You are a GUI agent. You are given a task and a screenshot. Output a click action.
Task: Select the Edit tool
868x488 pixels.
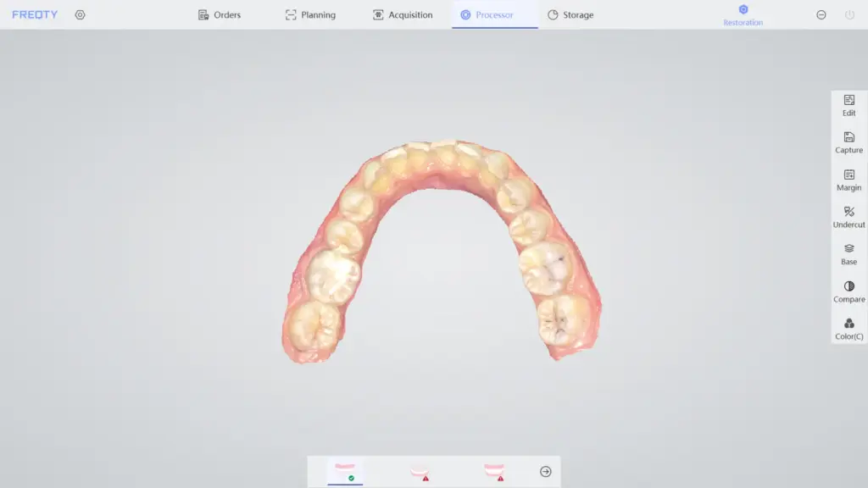pyautogui.click(x=849, y=105)
